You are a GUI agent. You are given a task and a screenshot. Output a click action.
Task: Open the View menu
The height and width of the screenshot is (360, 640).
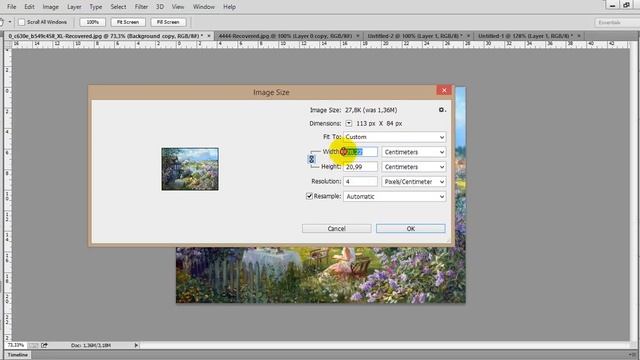[178, 7]
